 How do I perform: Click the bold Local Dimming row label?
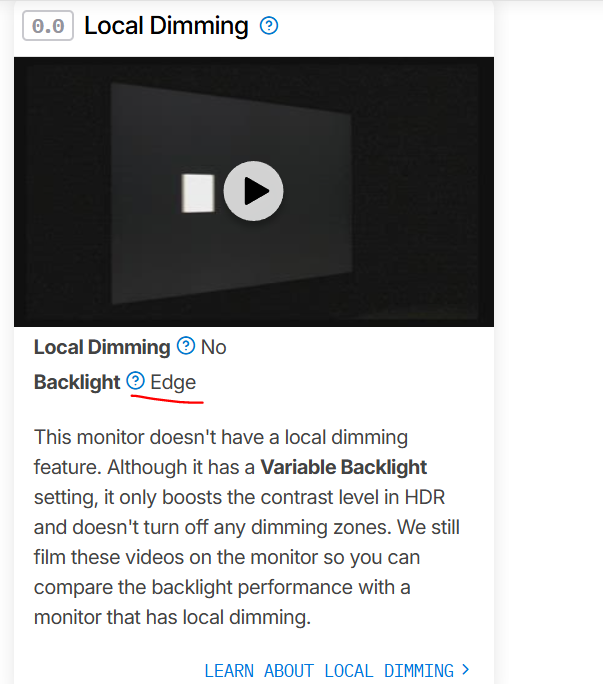click(x=102, y=347)
